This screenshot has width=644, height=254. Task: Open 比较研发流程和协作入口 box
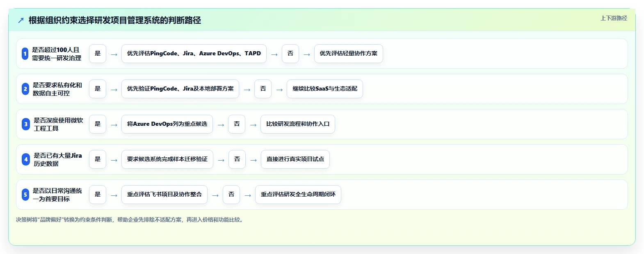pos(298,124)
